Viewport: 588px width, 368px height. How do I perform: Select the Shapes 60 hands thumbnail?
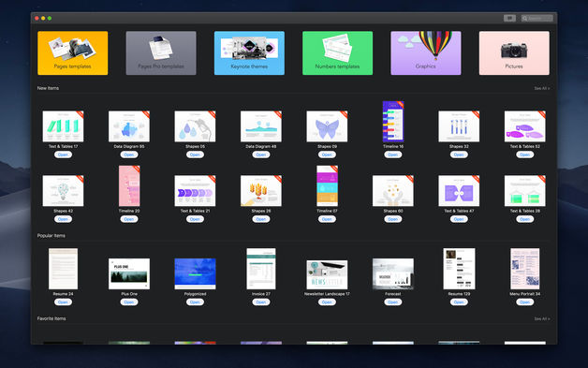(393, 191)
